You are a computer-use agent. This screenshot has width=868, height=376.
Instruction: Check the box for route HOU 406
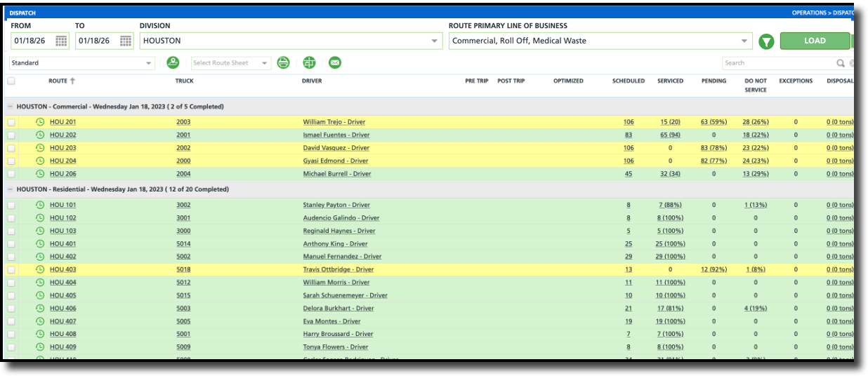click(11, 309)
